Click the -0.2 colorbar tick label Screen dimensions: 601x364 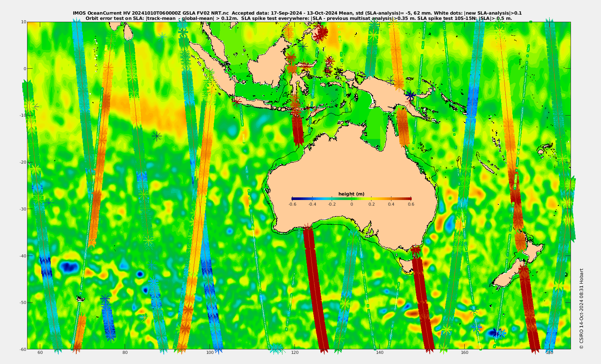pyautogui.click(x=332, y=205)
